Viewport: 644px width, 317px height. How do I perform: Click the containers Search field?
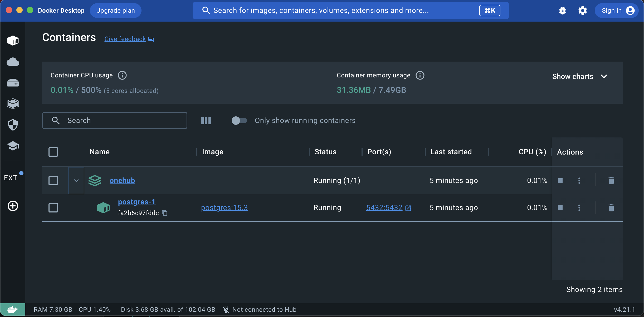115,120
